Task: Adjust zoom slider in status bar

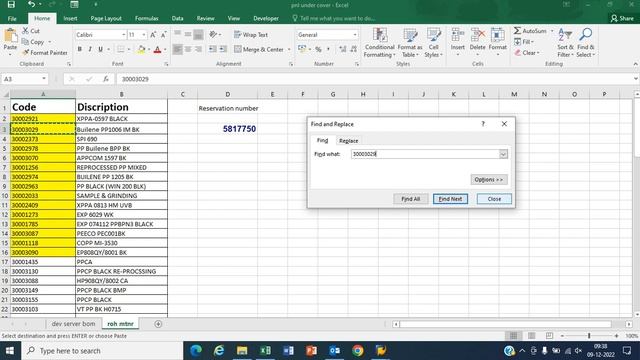Action: pos(589,336)
